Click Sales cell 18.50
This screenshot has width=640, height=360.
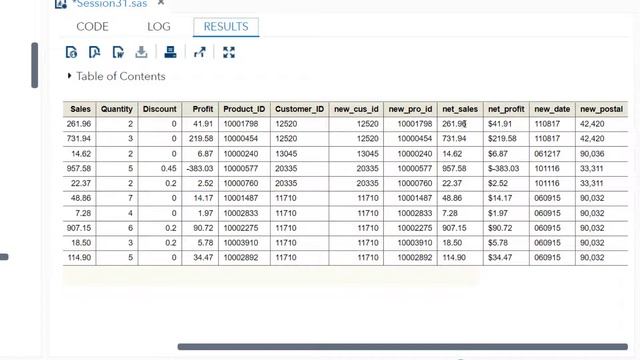(x=81, y=242)
